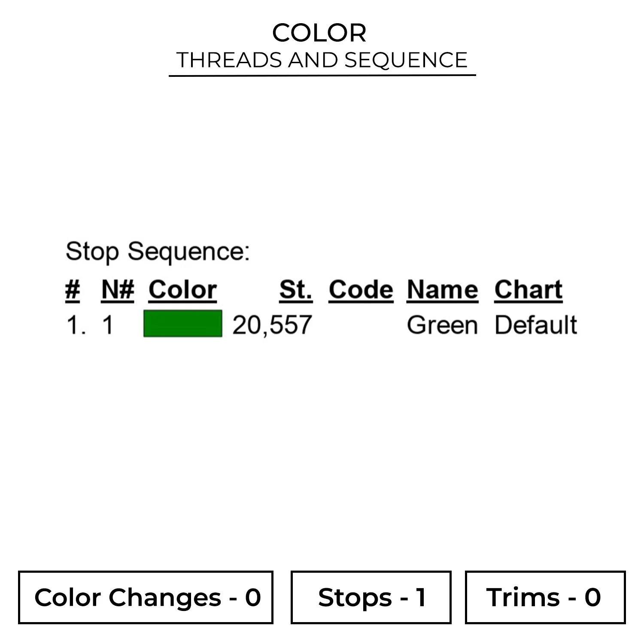Select the Code column header
The image size is (644, 644).
click(x=361, y=290)
